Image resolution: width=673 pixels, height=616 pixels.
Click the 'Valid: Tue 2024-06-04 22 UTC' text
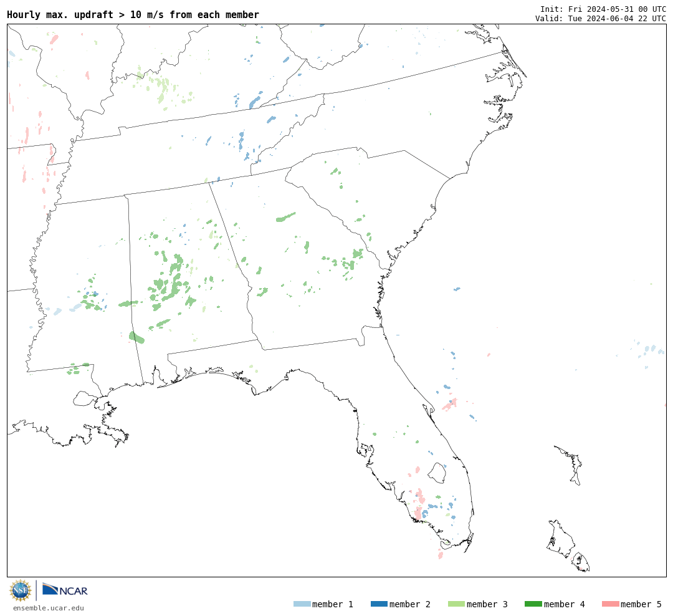coord(601,19)
